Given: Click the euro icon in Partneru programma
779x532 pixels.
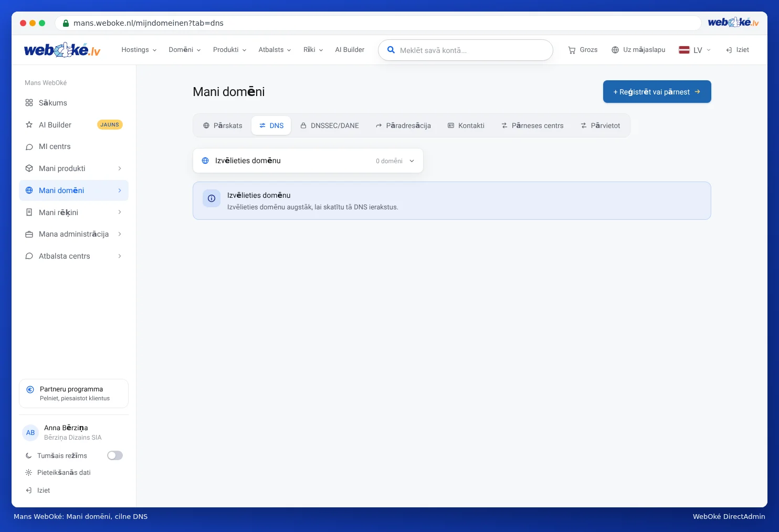Looking at the screenshot, I should 30,389.
